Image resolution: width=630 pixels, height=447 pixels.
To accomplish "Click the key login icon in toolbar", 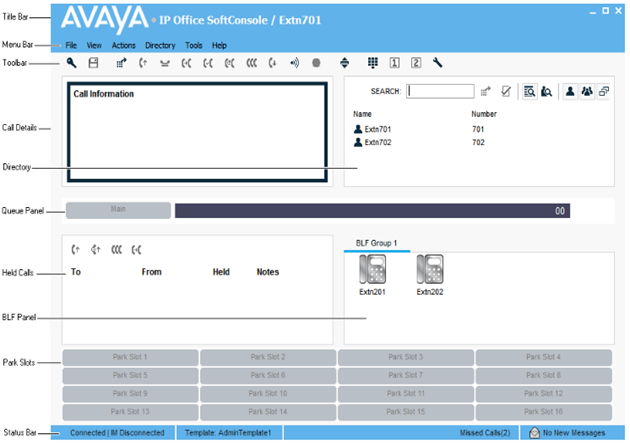I will (x=72, y=63).
